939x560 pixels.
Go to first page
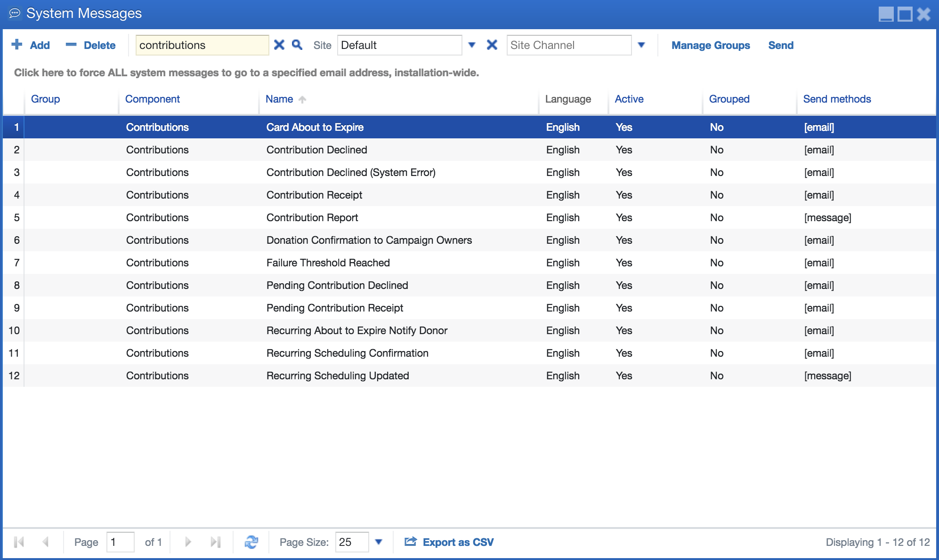click(19, 542)
